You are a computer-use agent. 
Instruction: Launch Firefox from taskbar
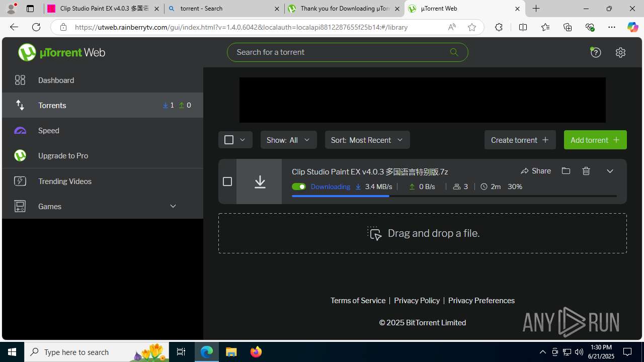click(256, 352)
